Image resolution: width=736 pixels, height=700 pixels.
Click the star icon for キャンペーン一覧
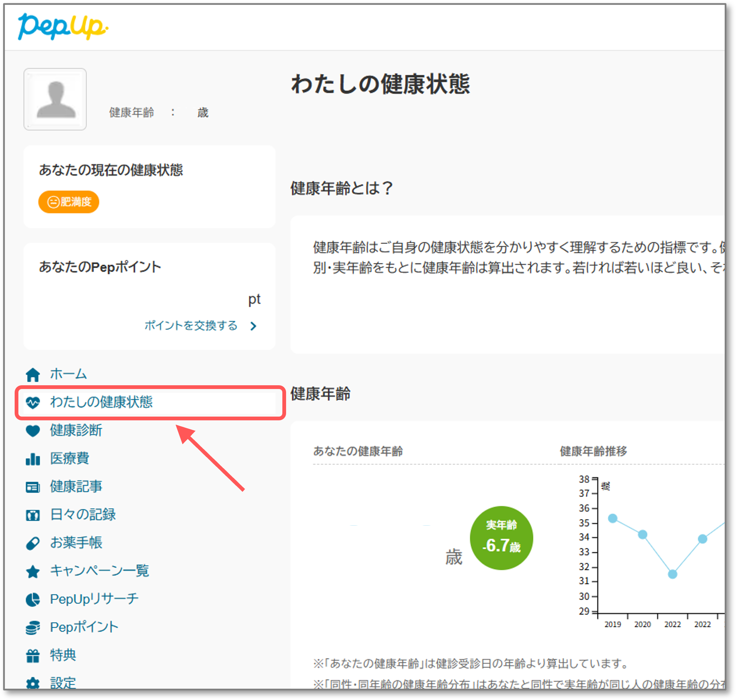point(33,571)
